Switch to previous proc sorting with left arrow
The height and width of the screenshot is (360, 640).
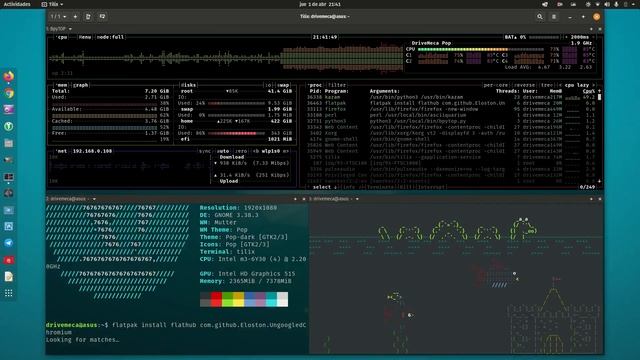click(x=561, y=85)
